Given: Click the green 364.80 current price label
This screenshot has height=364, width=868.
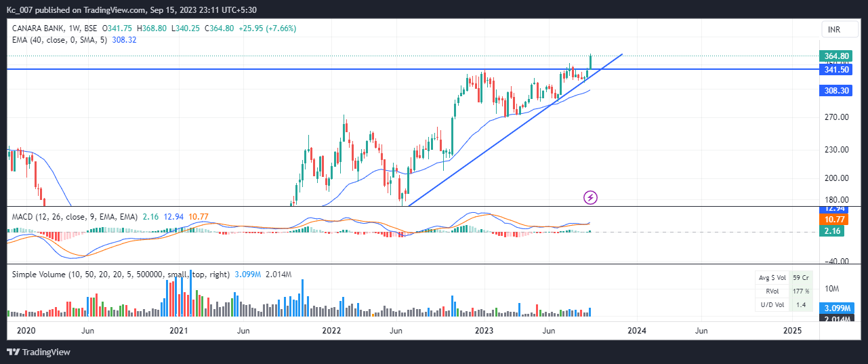Looking at the screenshot, I should pos(834,56).
